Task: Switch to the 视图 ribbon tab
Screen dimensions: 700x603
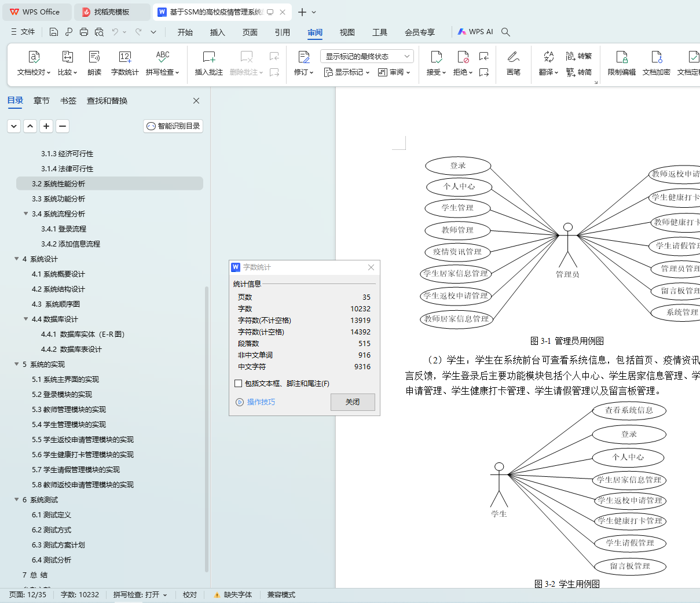Action: [347, 32]
